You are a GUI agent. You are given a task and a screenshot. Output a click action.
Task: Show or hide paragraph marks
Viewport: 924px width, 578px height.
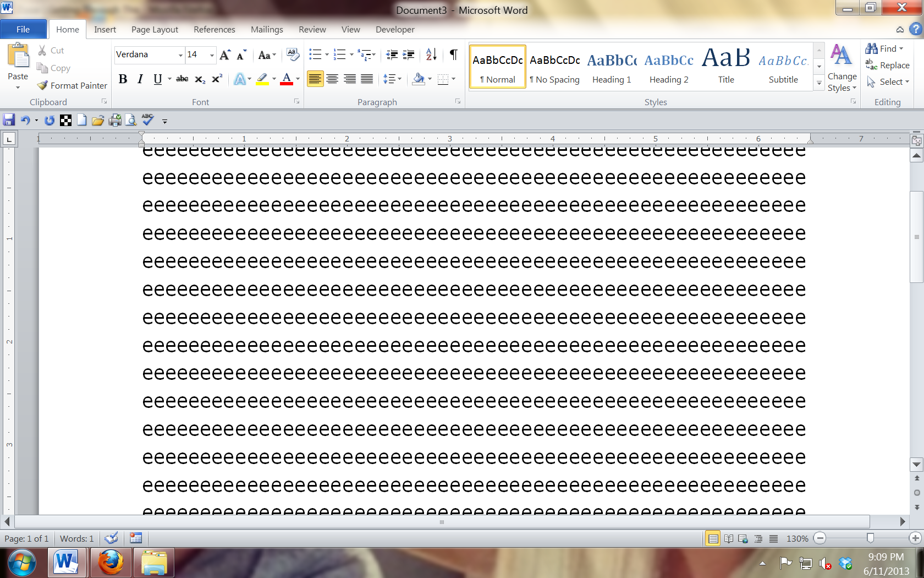point(453,54)
